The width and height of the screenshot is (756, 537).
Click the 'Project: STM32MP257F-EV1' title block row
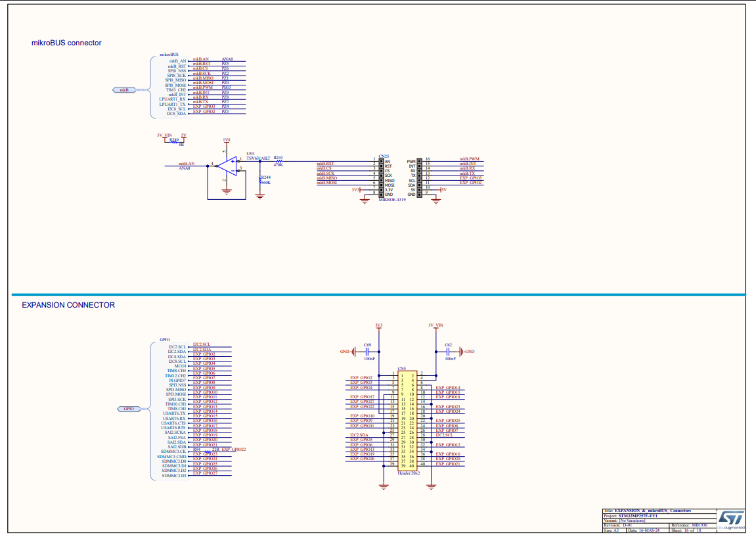coord(631,516)
